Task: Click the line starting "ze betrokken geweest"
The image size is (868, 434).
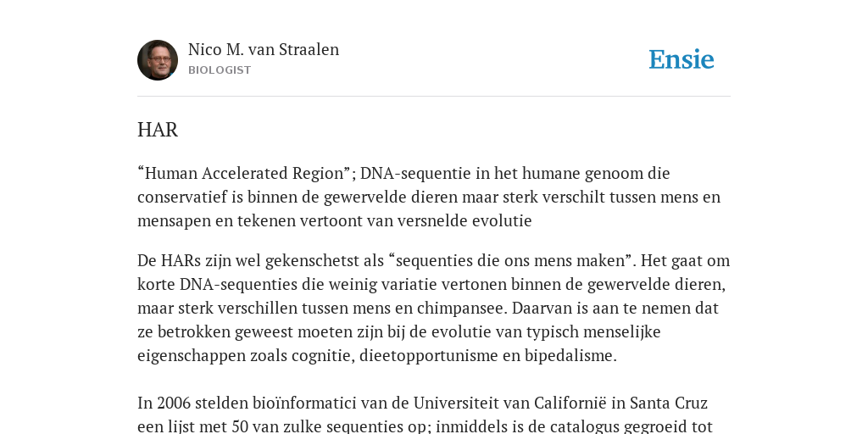Action: click(x=399, y=332)
